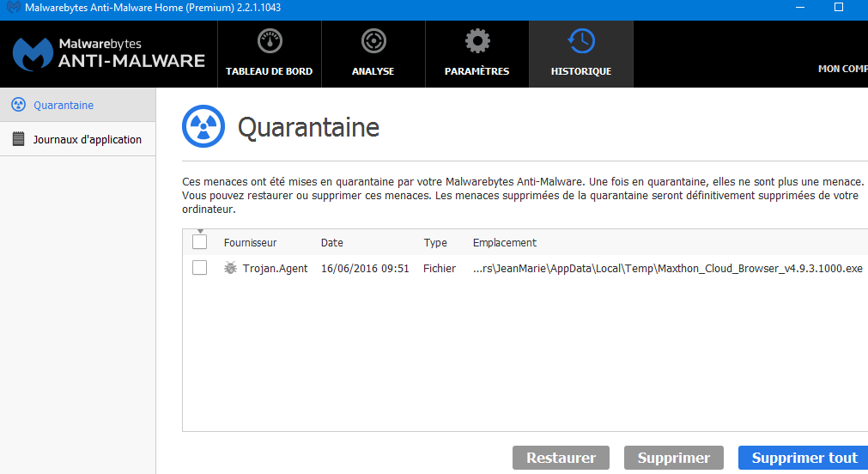Maximize the Malwarebytes window
The image size is (868, 474).
click(x=839, y=7)
